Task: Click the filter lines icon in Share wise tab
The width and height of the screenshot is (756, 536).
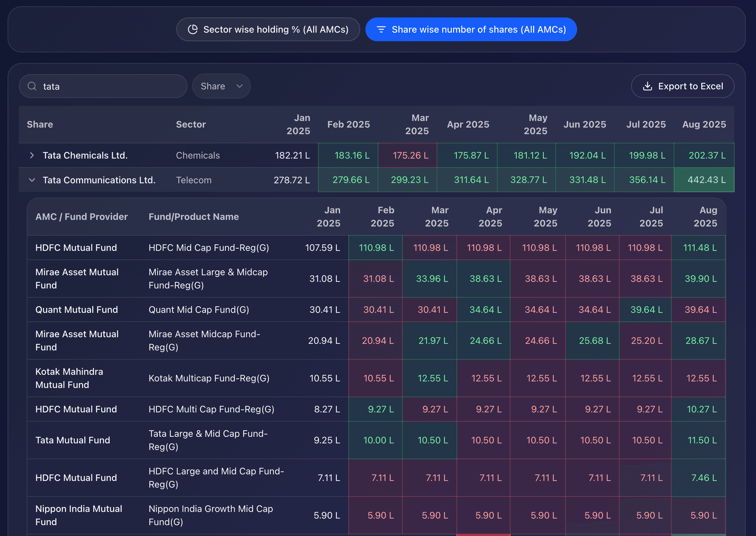Action: pos(381,29)
